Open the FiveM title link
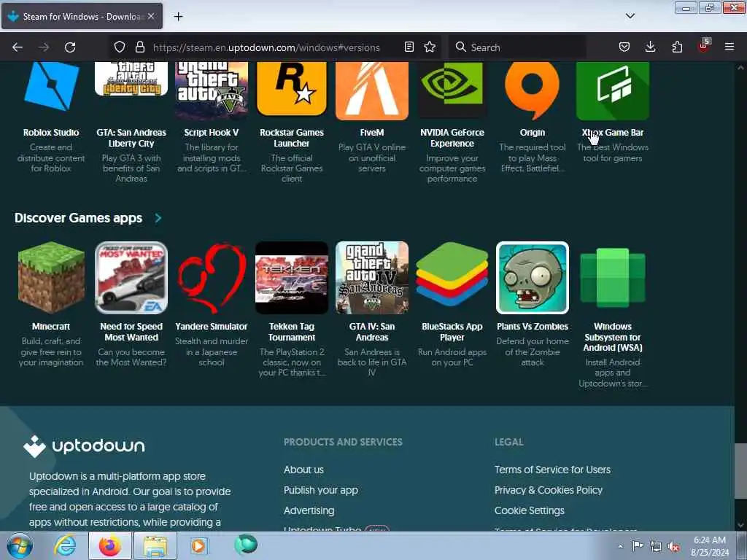The image size is (747, 560). point(371,133)
